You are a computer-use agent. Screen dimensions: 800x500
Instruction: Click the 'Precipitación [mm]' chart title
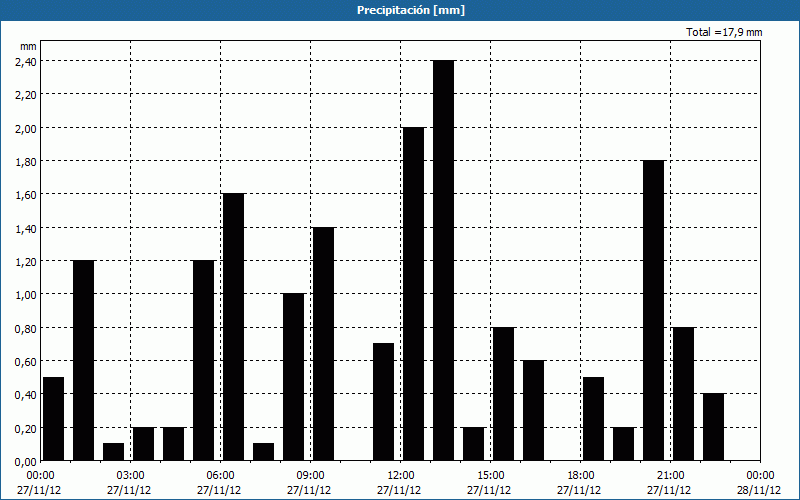(411, 10)
